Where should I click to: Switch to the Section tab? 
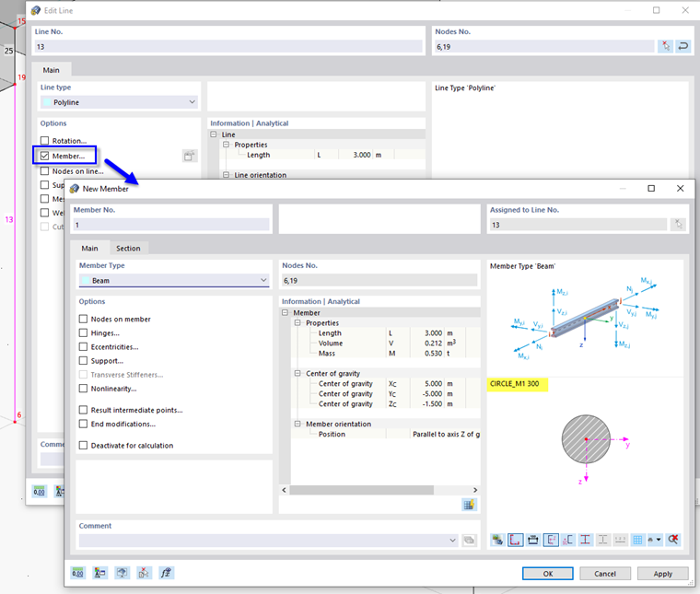128,248
